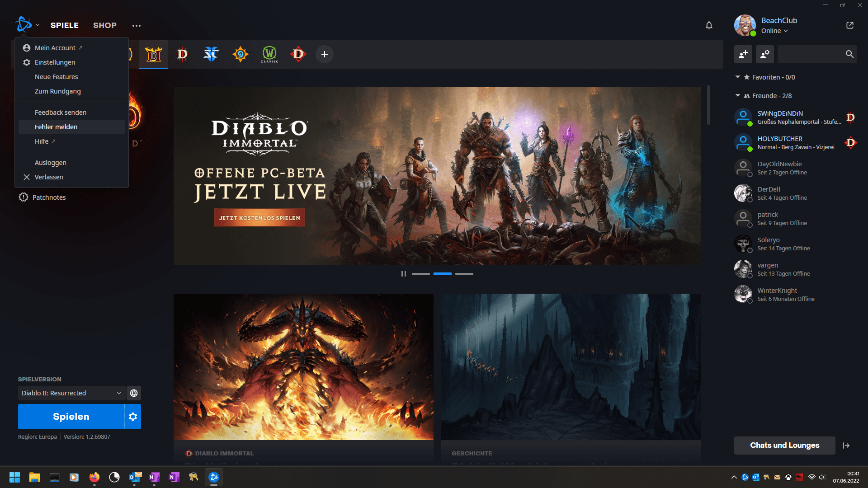Viewport: 868px width, 488px height.
Task: Open friend management settings icon
Action: pyautogui.click(x=765, y=54)
